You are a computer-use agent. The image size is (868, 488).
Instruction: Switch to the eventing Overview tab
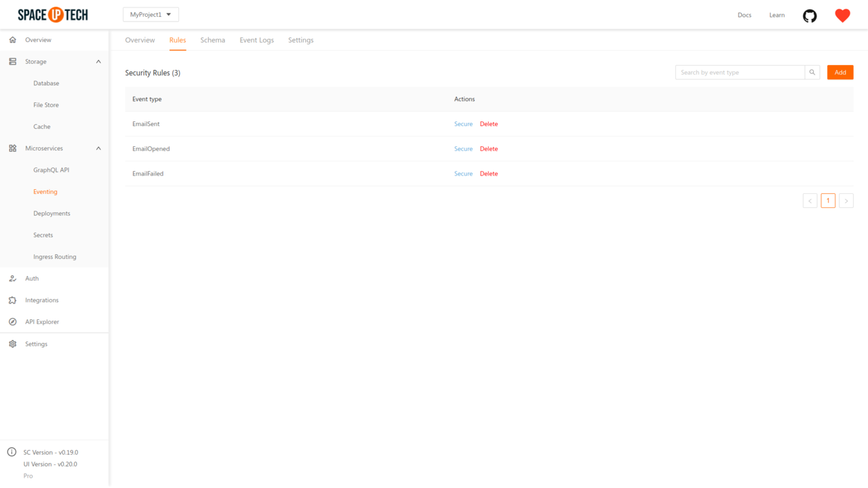click(x=140, y=40)
